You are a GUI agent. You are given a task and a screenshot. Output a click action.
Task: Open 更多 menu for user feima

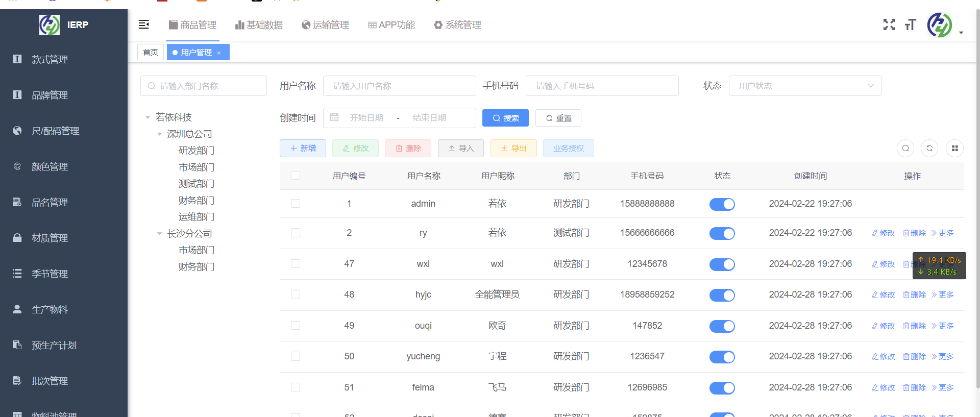(x=942, y=387)
